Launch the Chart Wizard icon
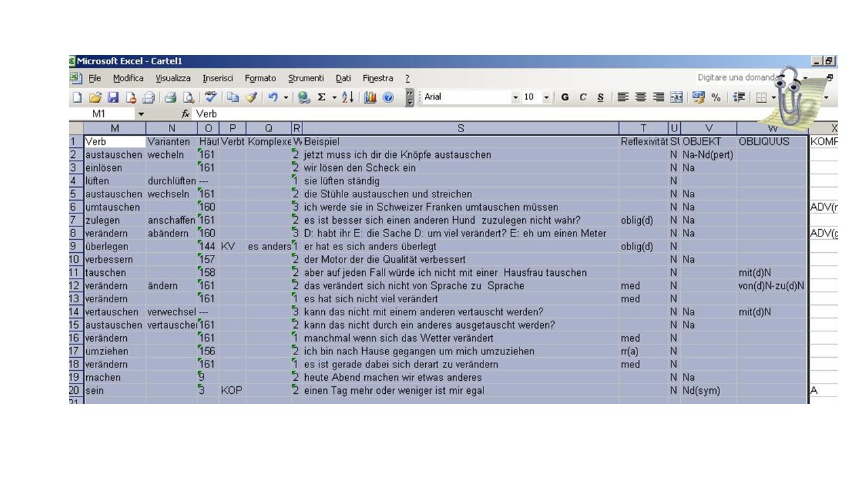Viewport: 868px width, 488px height. pos(370,98)
